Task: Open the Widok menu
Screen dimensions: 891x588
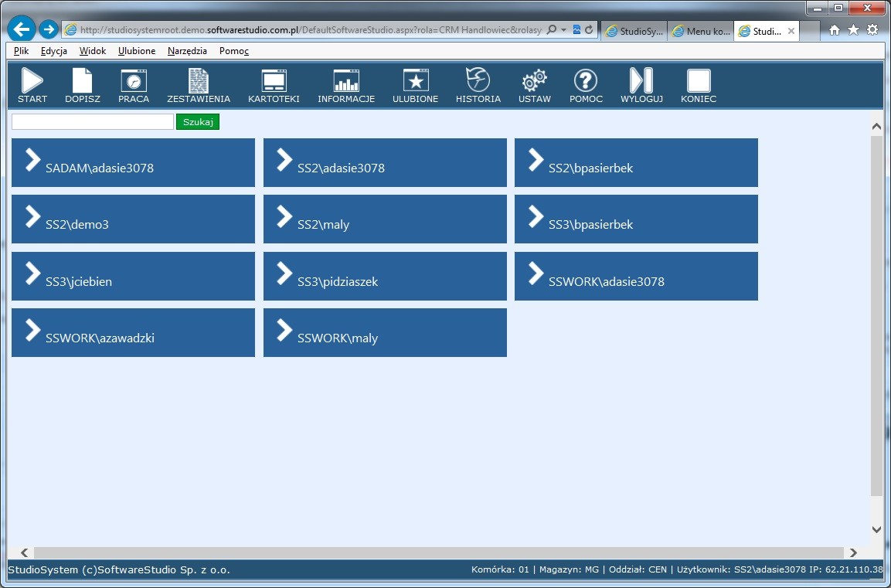Action: pos(93,50)
